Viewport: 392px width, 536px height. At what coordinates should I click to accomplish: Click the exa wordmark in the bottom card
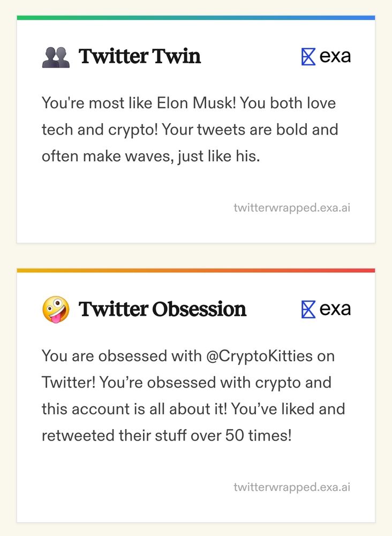335,309
